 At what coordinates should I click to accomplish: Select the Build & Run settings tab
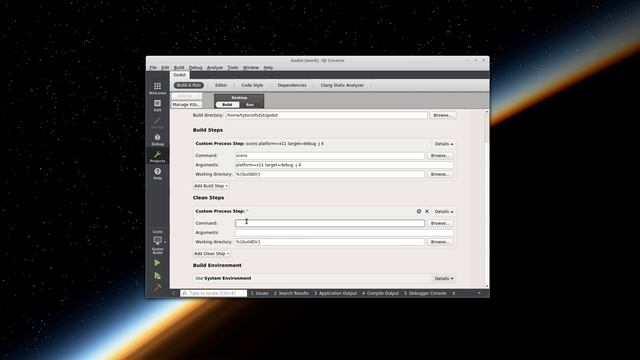coord(189,85)
